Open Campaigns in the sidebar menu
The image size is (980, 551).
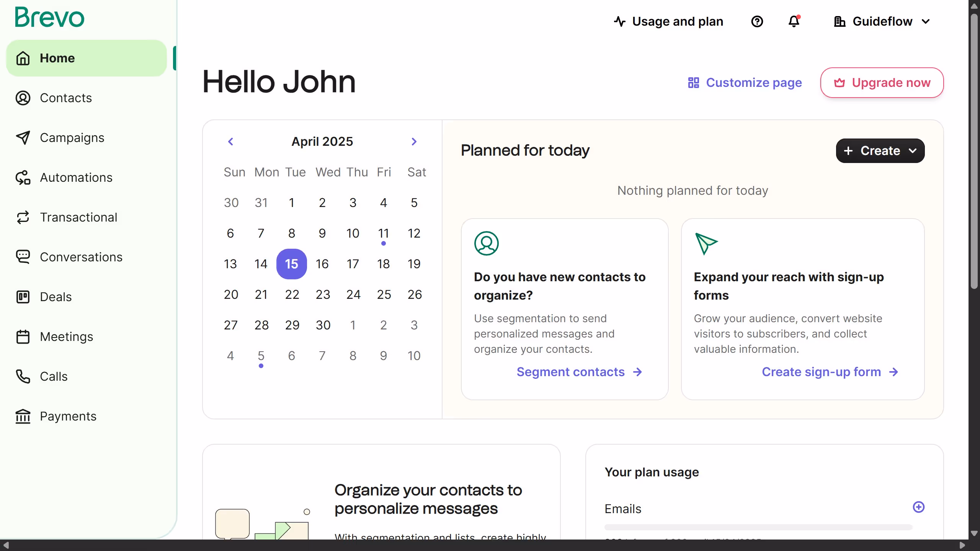tap(72, 138)
